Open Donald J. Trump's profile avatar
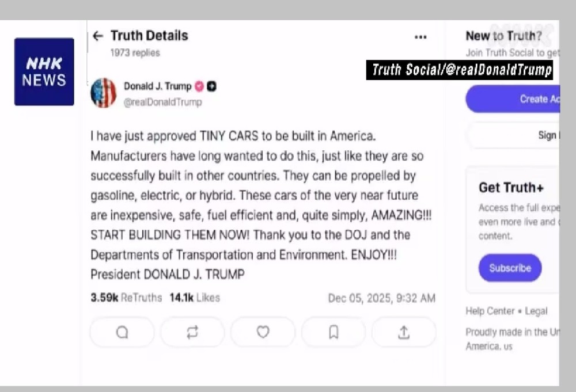 click(104, 93)
